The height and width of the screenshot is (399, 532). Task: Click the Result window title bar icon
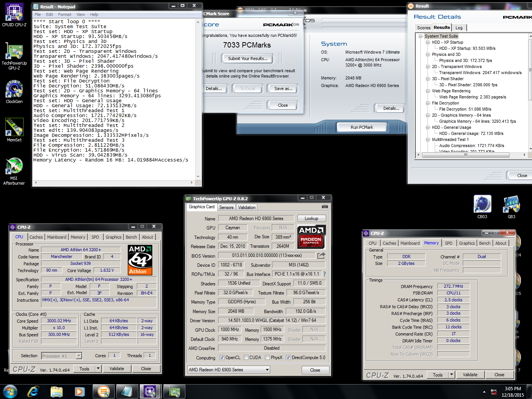(411, 6)
